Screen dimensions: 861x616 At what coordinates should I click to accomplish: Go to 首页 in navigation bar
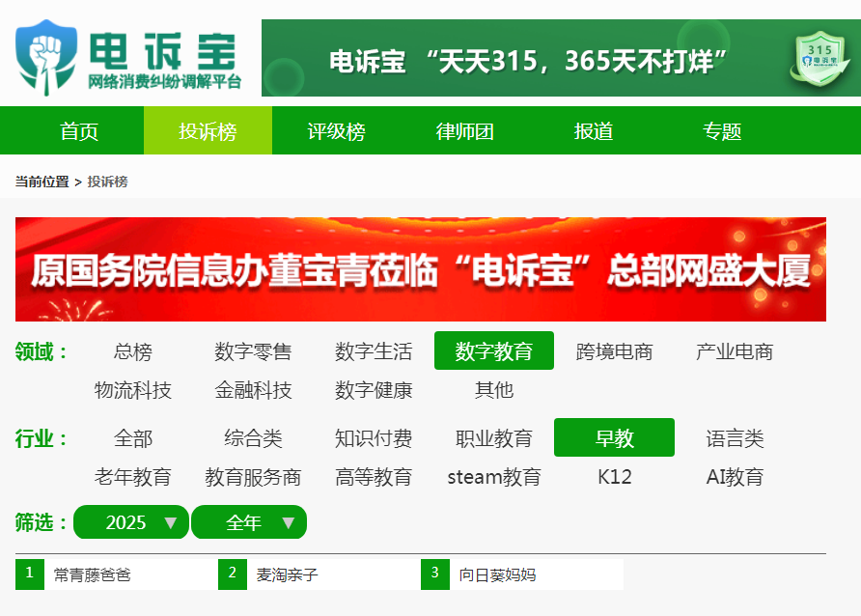pos(79,131)
